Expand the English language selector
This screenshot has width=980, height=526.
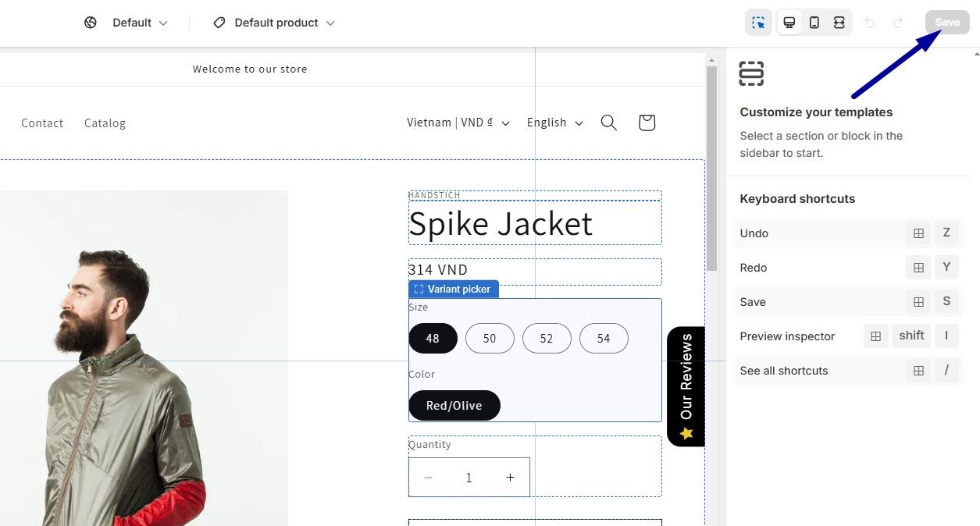point(555,123)
